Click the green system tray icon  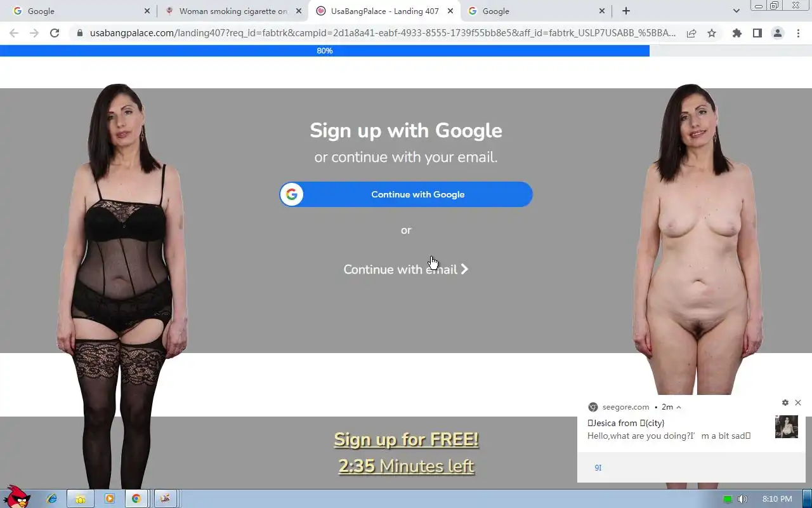click(x=728, y=499)
